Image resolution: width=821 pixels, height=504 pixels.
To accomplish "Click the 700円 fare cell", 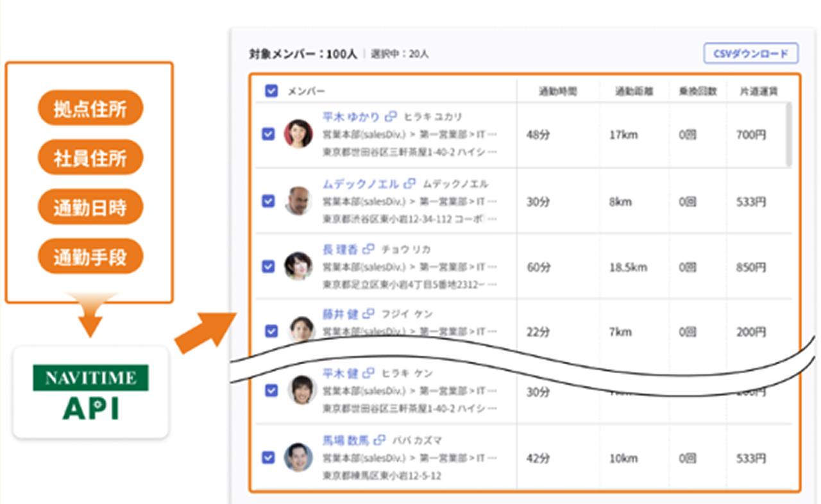I will (751, 135).
